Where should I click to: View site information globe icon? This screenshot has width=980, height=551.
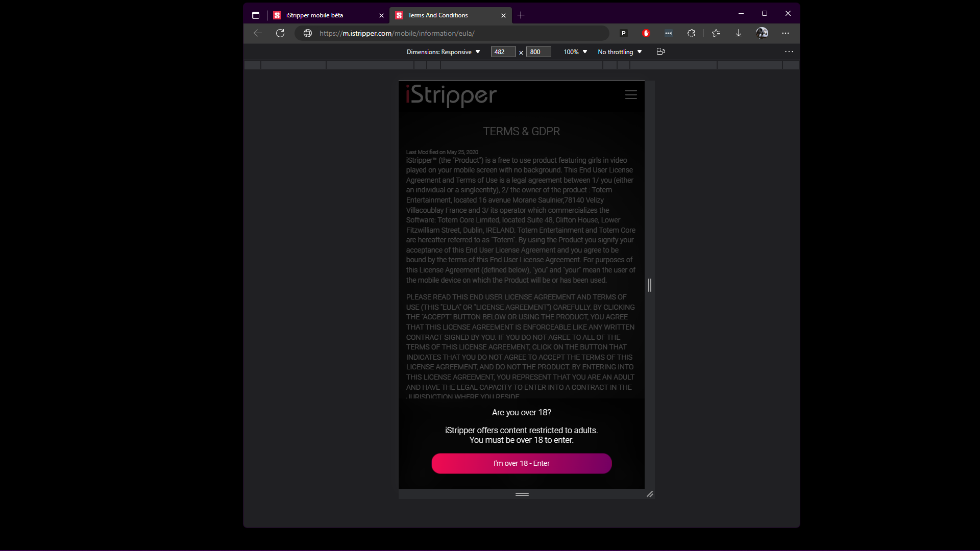(308, 33)
